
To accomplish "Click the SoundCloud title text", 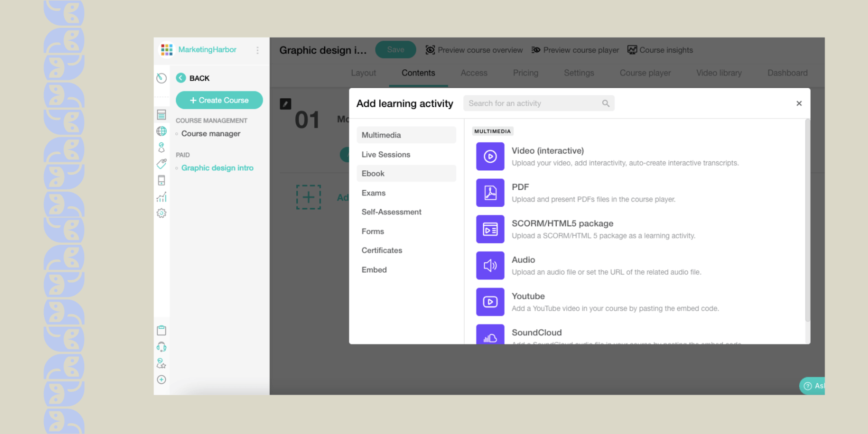I will point(536,333).
